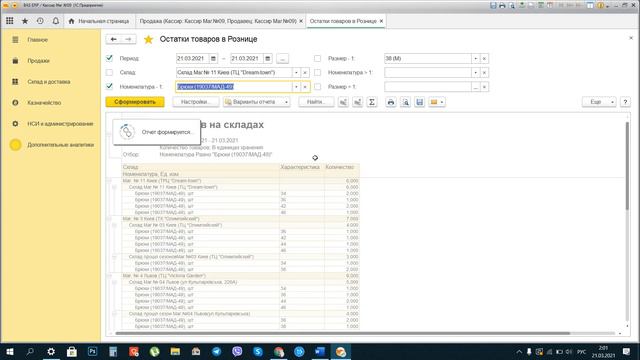Clear the Номенклатура - 1 field with X
Image resolution: width=640 pixels, height=360 pixels.
coord(305,87)
